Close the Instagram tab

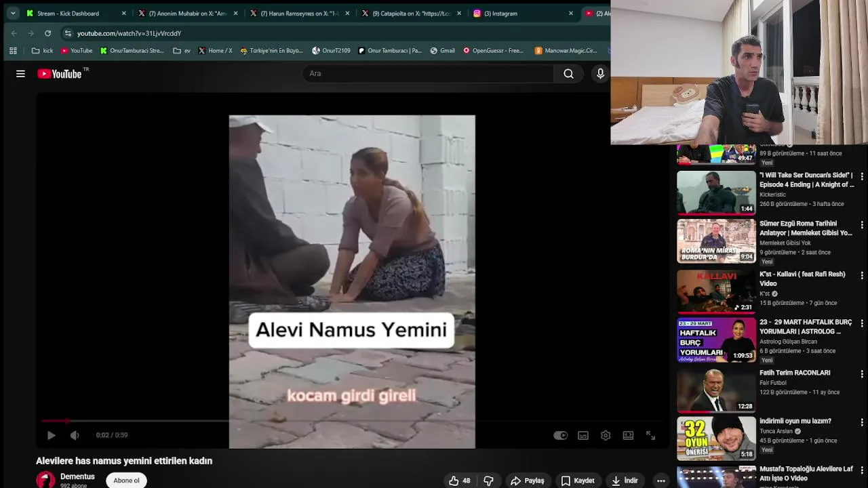[570, 13]
